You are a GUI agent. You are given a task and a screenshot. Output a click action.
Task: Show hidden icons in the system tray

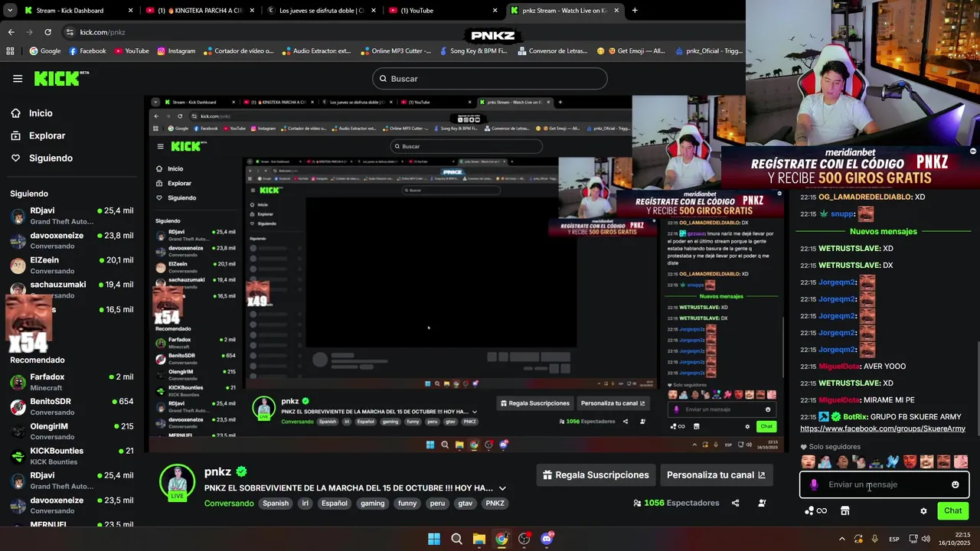(842, 539)
